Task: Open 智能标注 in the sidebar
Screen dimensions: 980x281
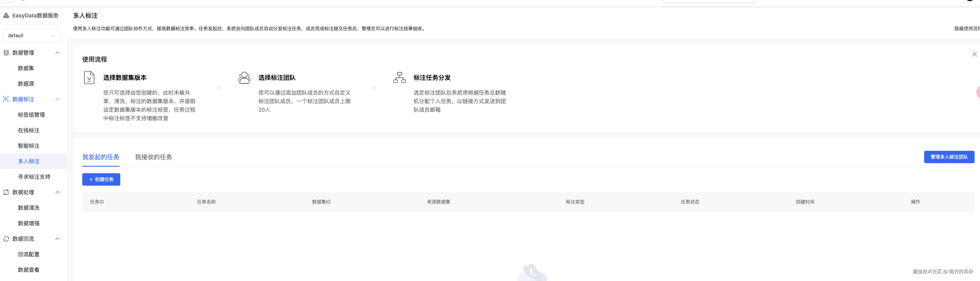Action: (29, 146)
